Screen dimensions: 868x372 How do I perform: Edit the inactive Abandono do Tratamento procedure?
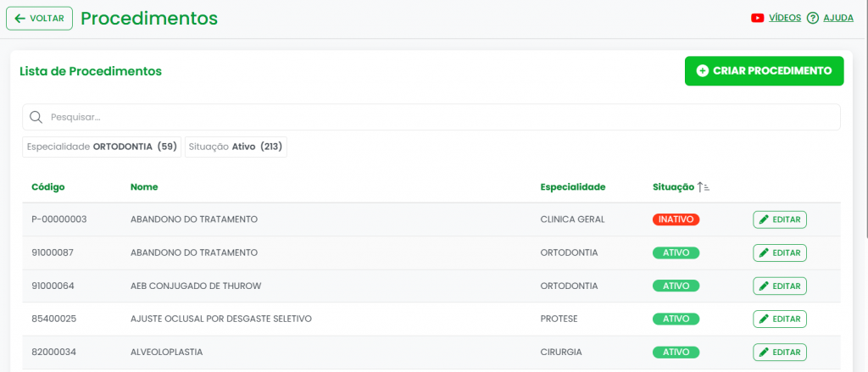pyautogui.click(x=780, y=219)
